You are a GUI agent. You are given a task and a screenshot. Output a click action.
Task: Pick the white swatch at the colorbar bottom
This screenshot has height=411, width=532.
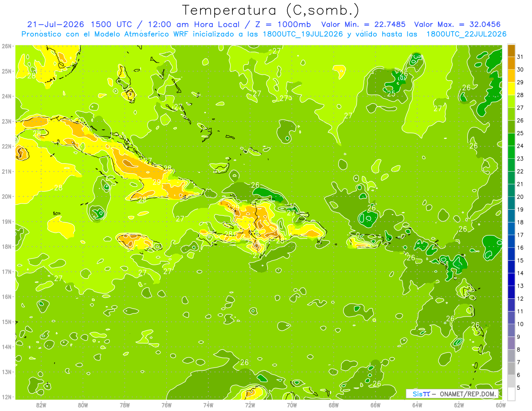coord(511,394)
